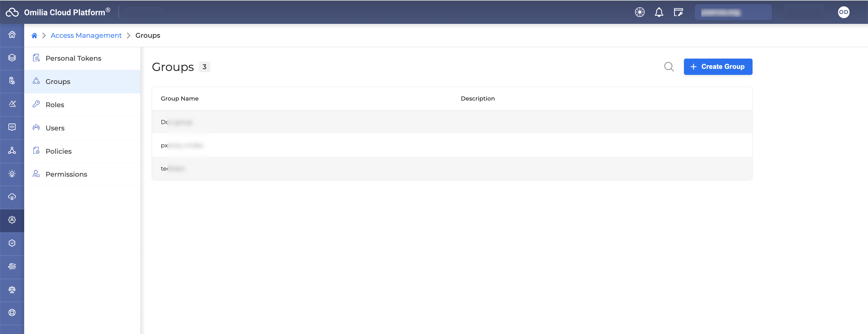Open the cloud download icon in sidebar
This screenshot has height=334, width=868.
pos(12,197)
